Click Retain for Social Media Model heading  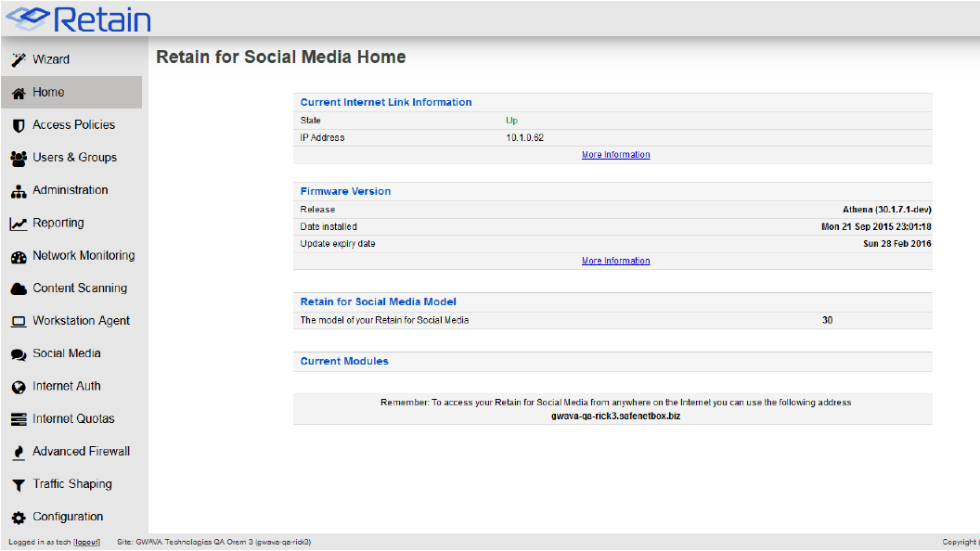tap(378, 301)
